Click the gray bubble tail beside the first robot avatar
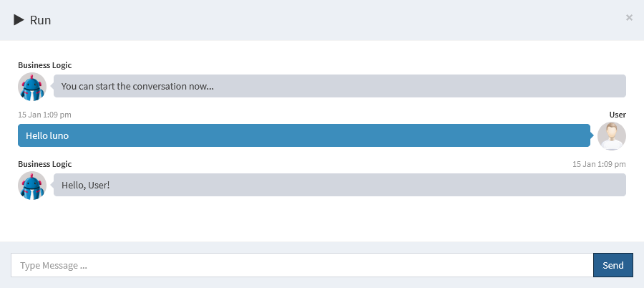 [x=52, y=86]
